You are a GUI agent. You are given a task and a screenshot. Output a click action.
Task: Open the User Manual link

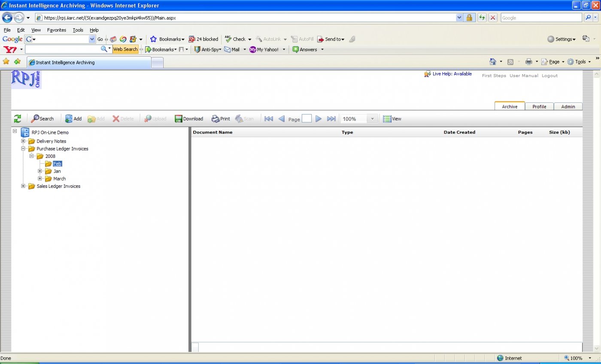coord(524,75)
